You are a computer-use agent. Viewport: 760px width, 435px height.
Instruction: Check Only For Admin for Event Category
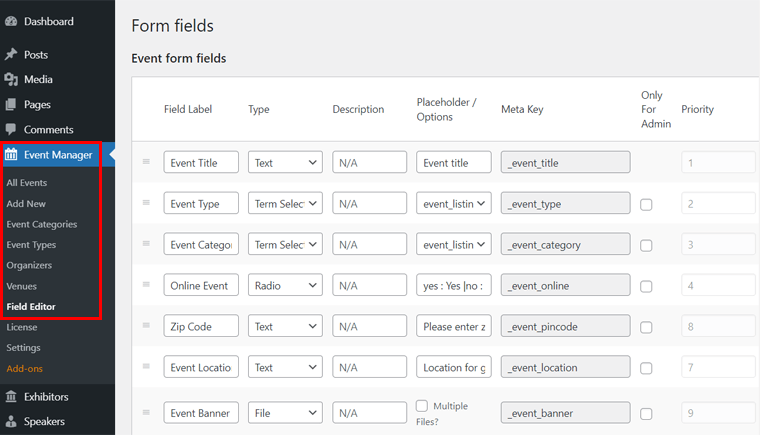coord(646,245)
